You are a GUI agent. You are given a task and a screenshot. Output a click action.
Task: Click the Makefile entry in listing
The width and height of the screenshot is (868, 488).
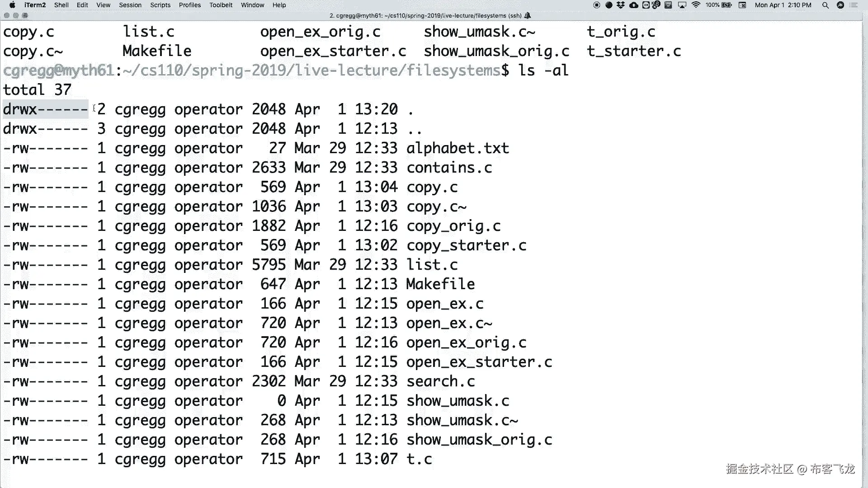tap(440, 284)
